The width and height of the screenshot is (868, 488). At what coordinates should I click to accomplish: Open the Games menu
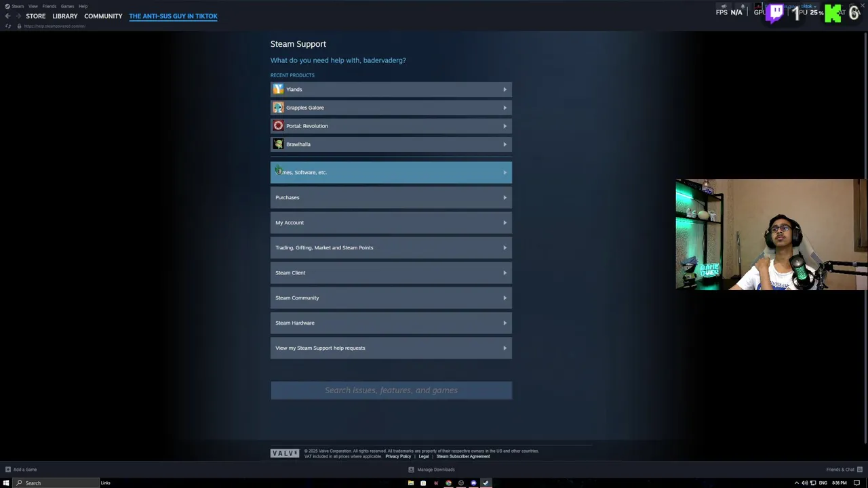(x=67, y=6)
